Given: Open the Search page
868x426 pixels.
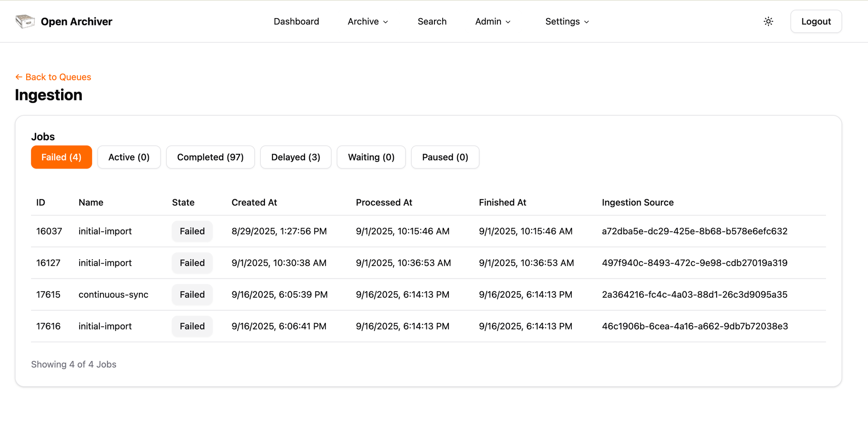Looking at the screenshot, I should 432,21.
